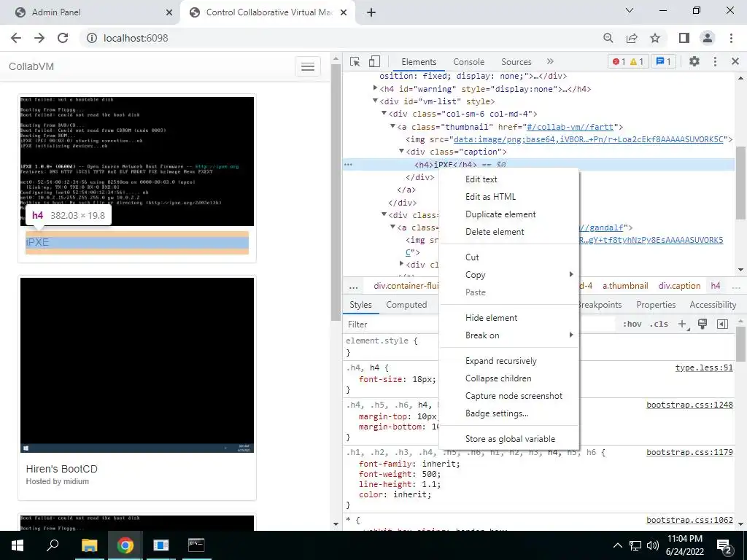747x560 pixels.
Task: Click the inspect element picker icon
Action: (355, 61)
